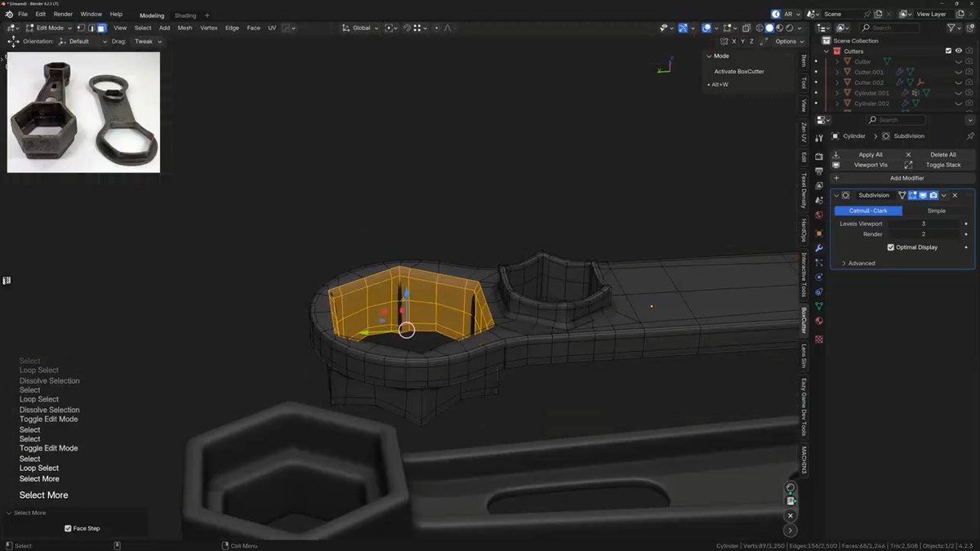Toggle Subdivision modifier viewport display

tap(923, 195)
